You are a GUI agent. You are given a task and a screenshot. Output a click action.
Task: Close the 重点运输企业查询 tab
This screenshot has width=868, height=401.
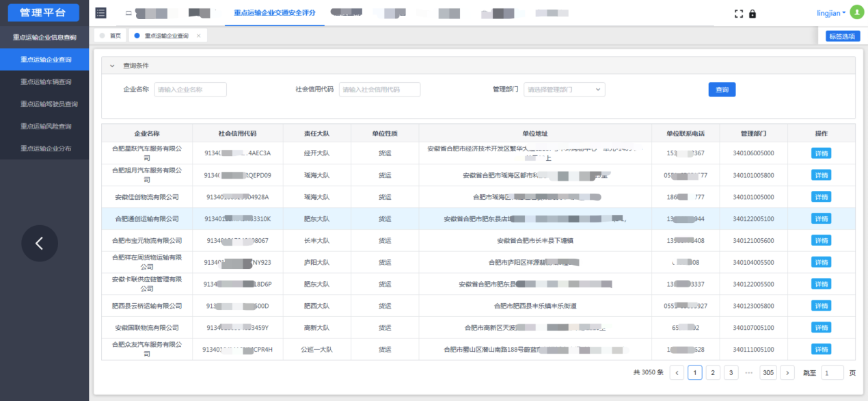point(199,36)
